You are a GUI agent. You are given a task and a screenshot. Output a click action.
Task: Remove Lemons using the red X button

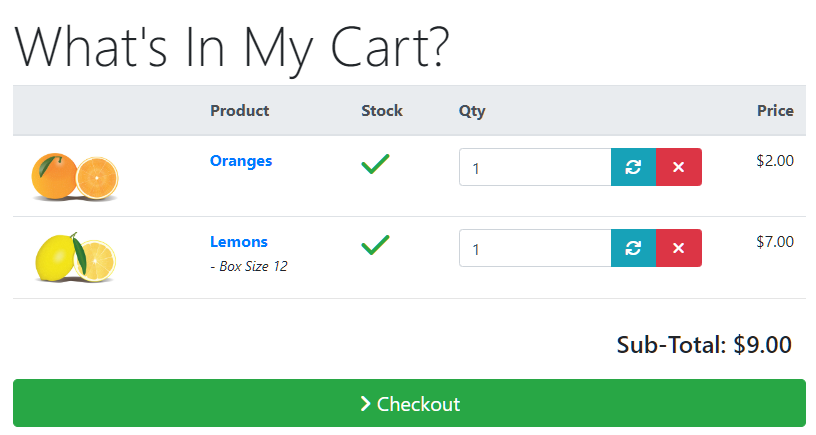[679, 248]
